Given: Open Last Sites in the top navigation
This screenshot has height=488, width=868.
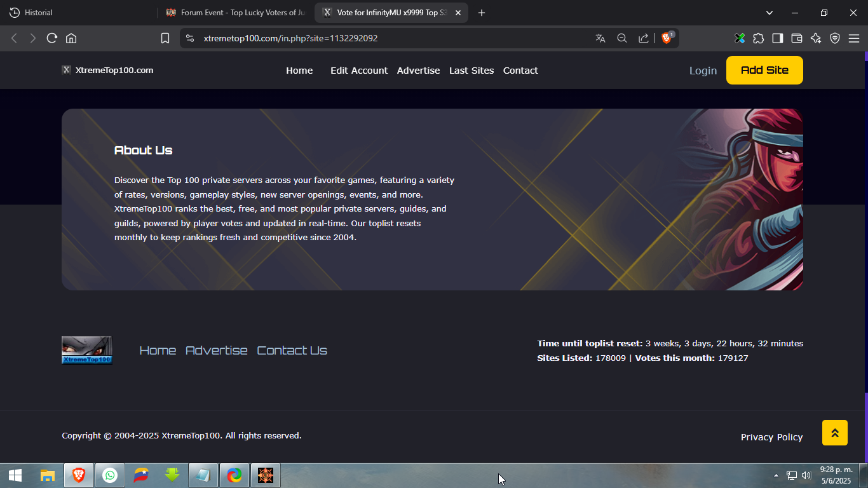Looking at the screenshot, I should 471,71.
